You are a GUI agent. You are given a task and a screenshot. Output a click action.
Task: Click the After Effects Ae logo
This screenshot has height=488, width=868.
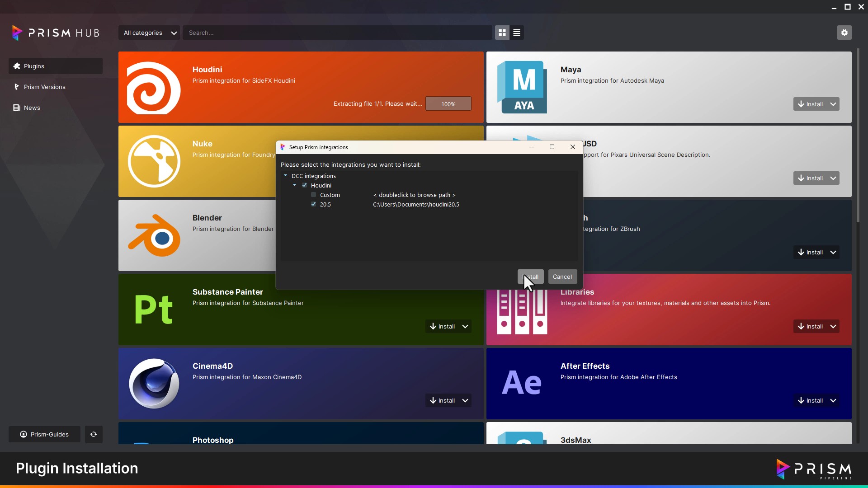point(522,383)
